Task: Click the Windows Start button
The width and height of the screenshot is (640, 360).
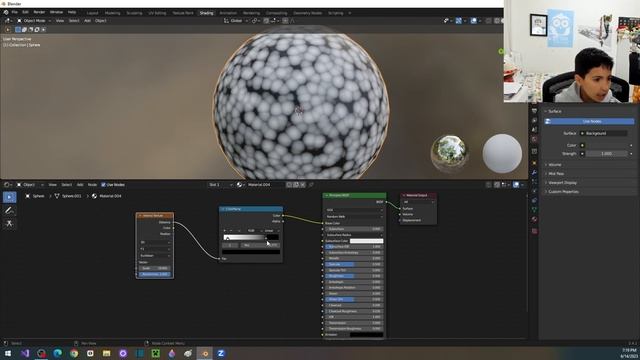Action: 8,353
